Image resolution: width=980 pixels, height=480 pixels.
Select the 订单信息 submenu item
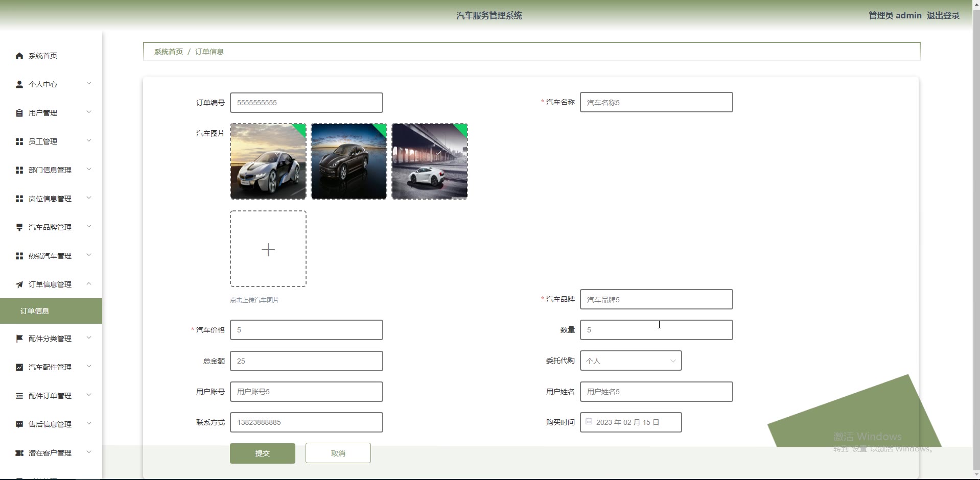tap(35, 311)
